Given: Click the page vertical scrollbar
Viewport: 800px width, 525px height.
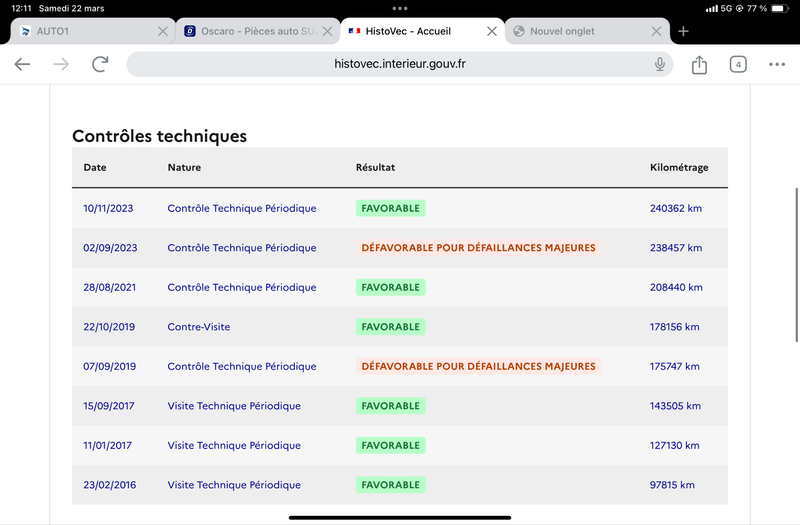Looking at the screenshot, I should click(796, 265).
